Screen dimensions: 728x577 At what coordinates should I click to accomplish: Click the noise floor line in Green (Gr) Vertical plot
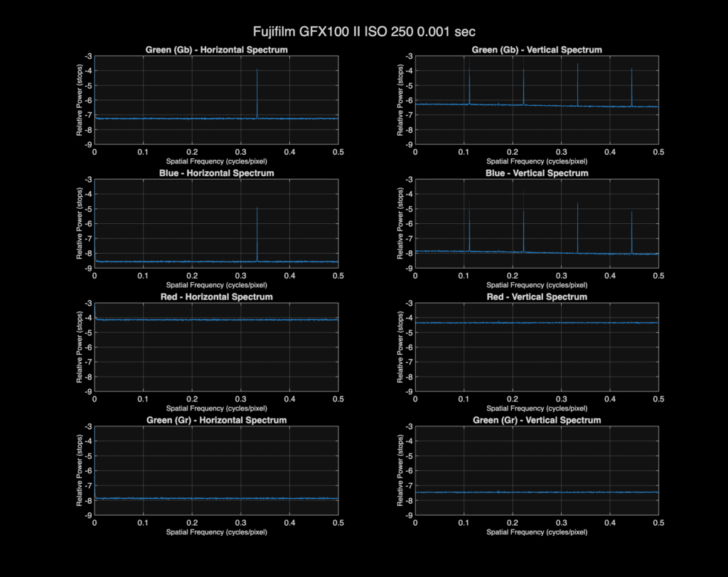pyautogui.click(x=537, y=492)
